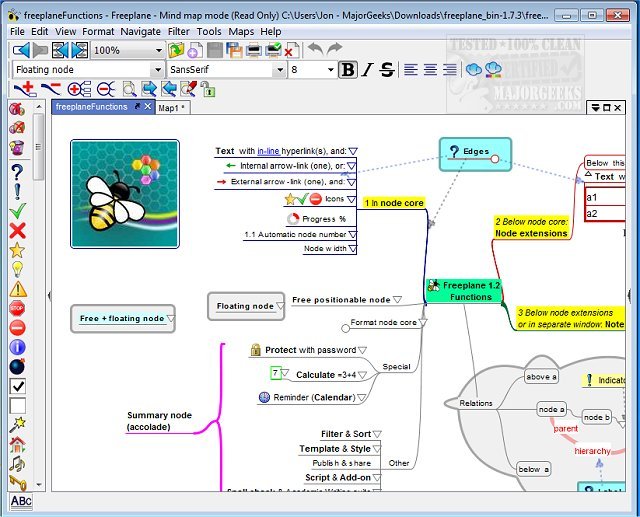Click the Find magnifier icon
This screenshot has height=517, width=640.
pyautogui.click(x=129, y=89)
